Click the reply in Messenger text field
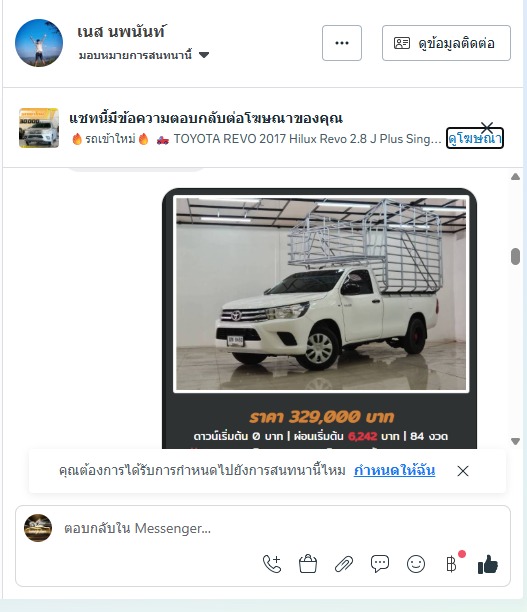The image size is (527, 612). (273, 528)
